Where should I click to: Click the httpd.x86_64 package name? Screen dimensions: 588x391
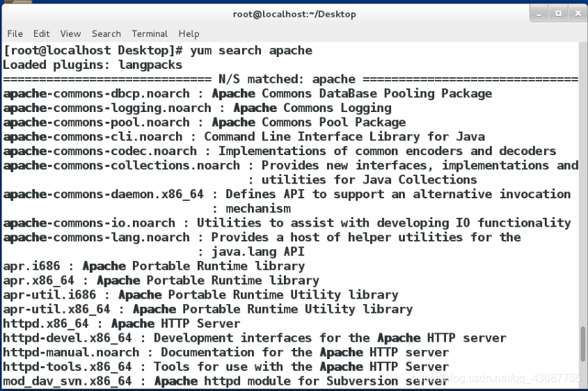click(46, 324)
